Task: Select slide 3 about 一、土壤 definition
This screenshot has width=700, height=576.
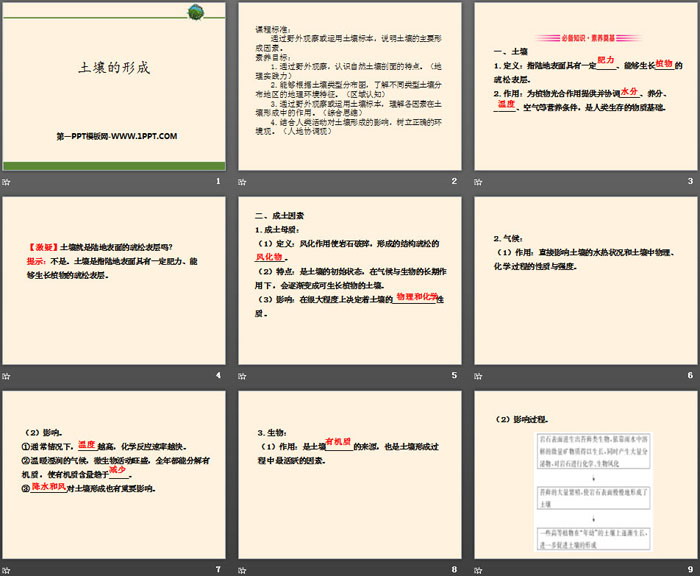Action: click(586, 87)
